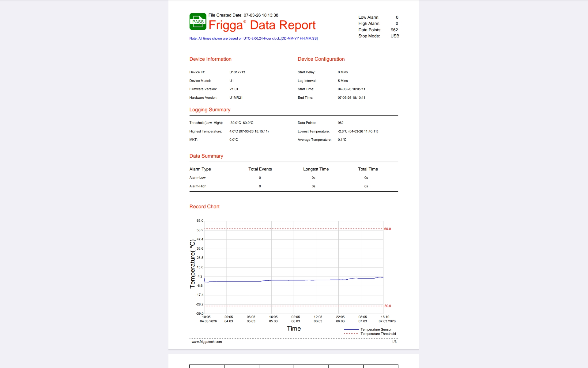Click the Alarm Type column header

[200, 169]
